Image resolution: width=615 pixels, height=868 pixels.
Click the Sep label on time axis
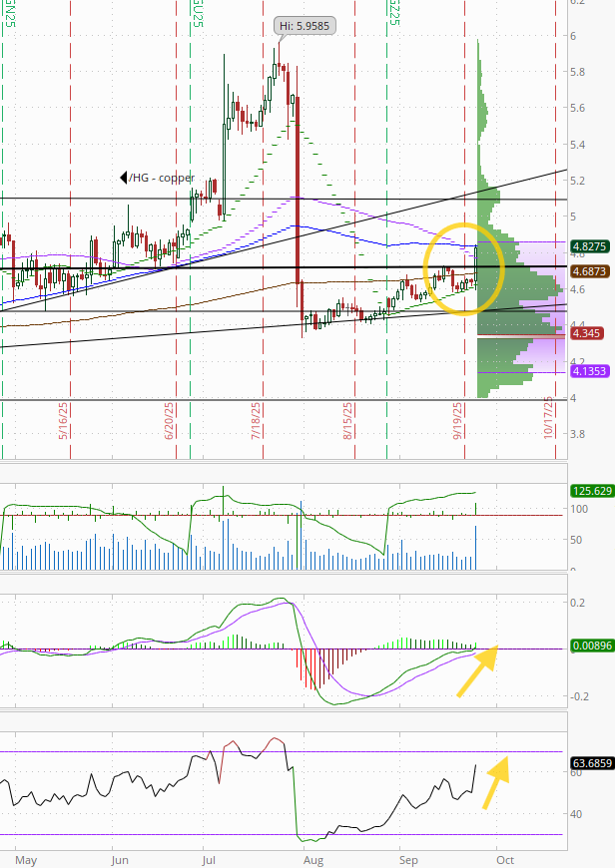point(409,860)
